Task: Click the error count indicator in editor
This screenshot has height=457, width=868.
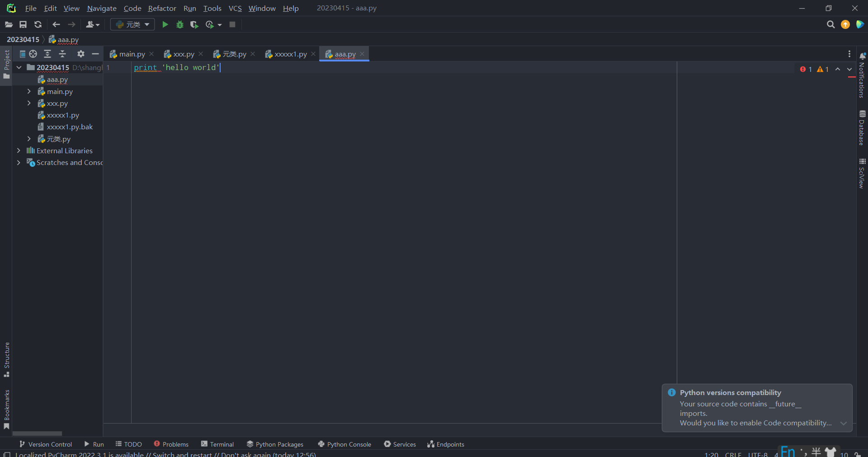Action: click(x=806, y=69)
